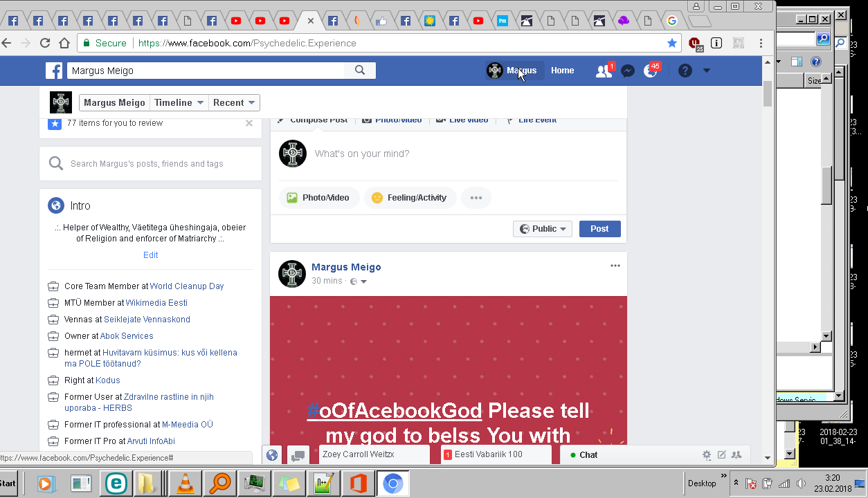Edit the Intro bio
The image size is (868, 498).
point(151,255)
